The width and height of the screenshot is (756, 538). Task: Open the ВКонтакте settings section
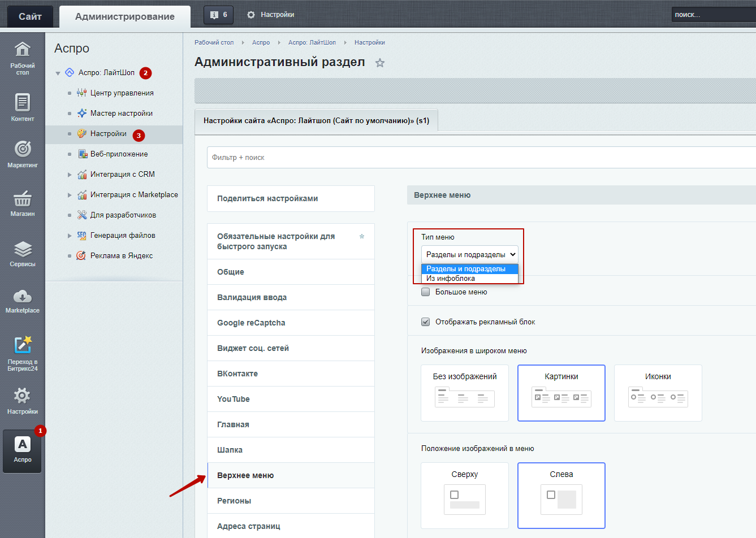pos(291,374)
